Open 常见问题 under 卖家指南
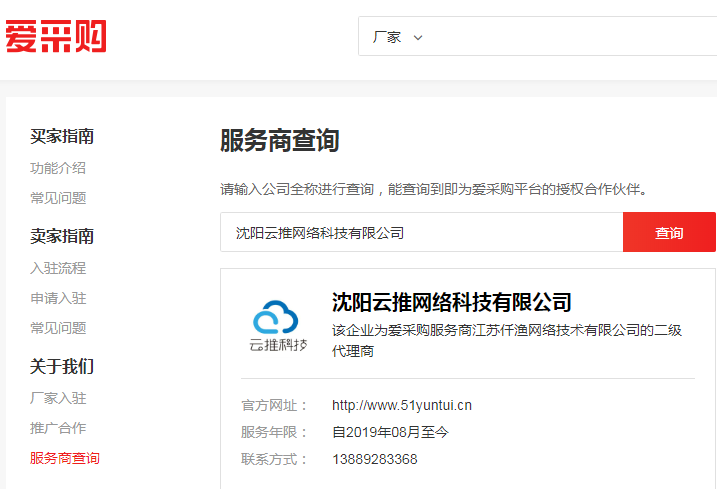This screenshot has height=489, width=717. point(58,328)
